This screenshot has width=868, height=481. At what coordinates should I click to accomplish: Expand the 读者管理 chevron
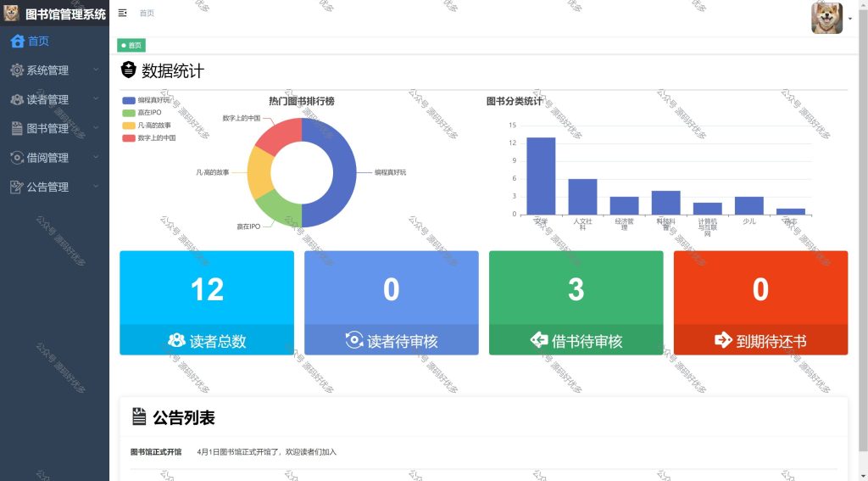click(96, 98)
